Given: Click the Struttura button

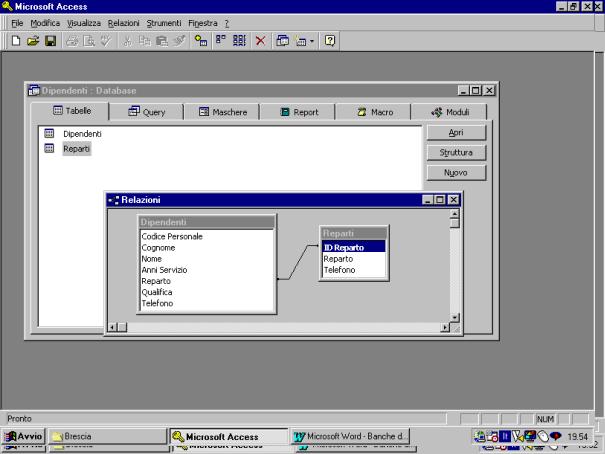Looking at the screenshot, I should click(456, 153).
